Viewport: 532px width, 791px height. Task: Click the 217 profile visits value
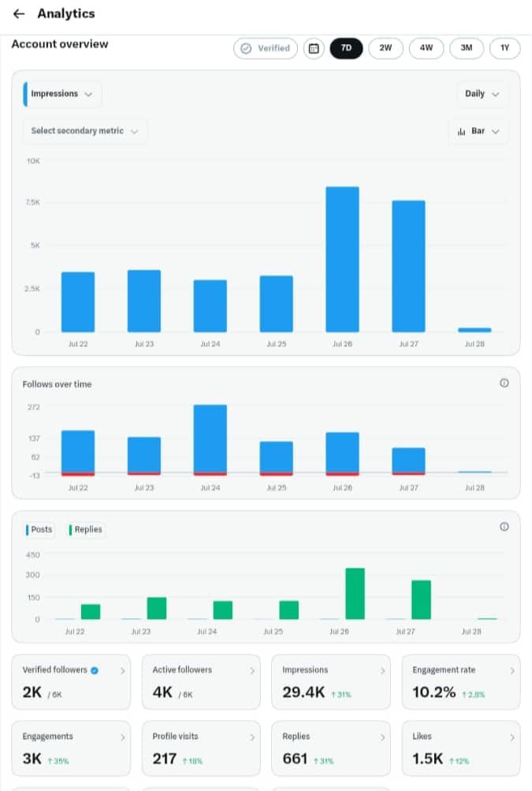point(165,759)
